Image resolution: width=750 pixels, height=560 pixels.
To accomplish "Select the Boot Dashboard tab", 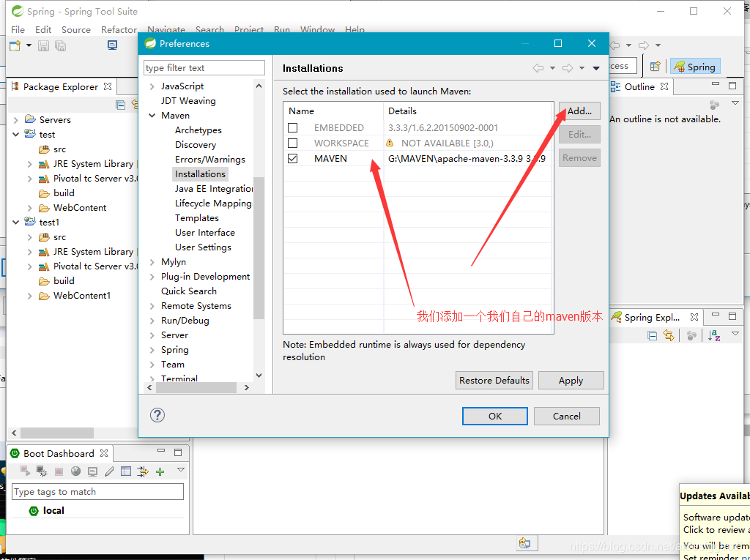I will tap(59, 453).
